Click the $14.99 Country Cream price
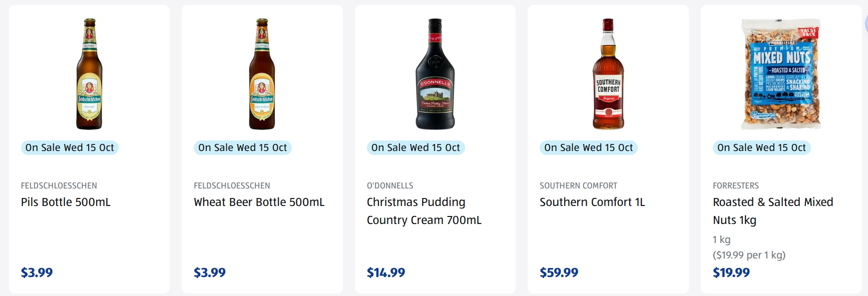 [386, 272]
